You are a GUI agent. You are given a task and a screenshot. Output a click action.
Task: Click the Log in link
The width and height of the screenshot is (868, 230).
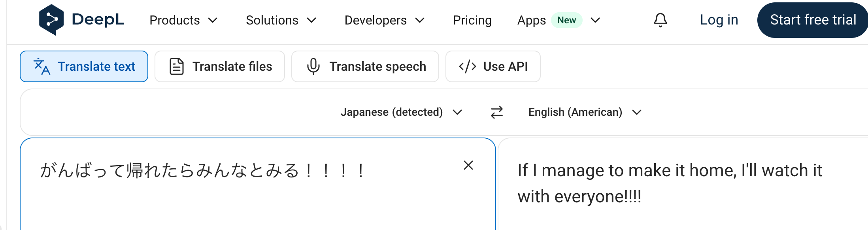tap(719, 20)
